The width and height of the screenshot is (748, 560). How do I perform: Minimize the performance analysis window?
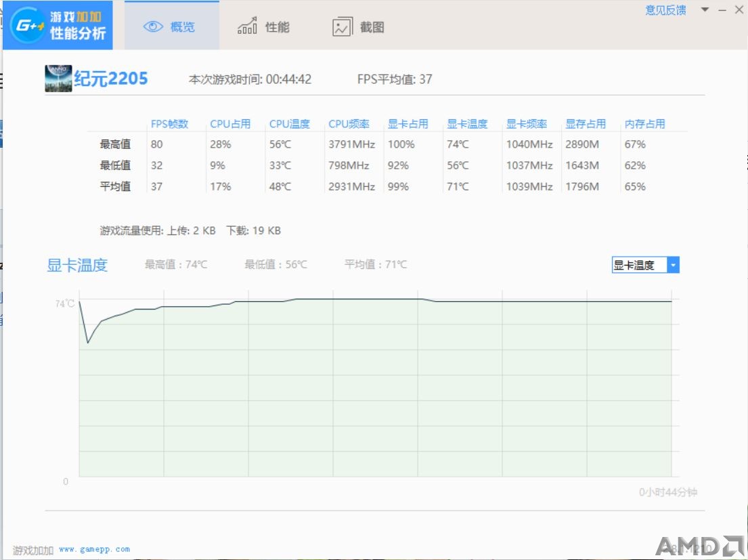click(722, 9)
